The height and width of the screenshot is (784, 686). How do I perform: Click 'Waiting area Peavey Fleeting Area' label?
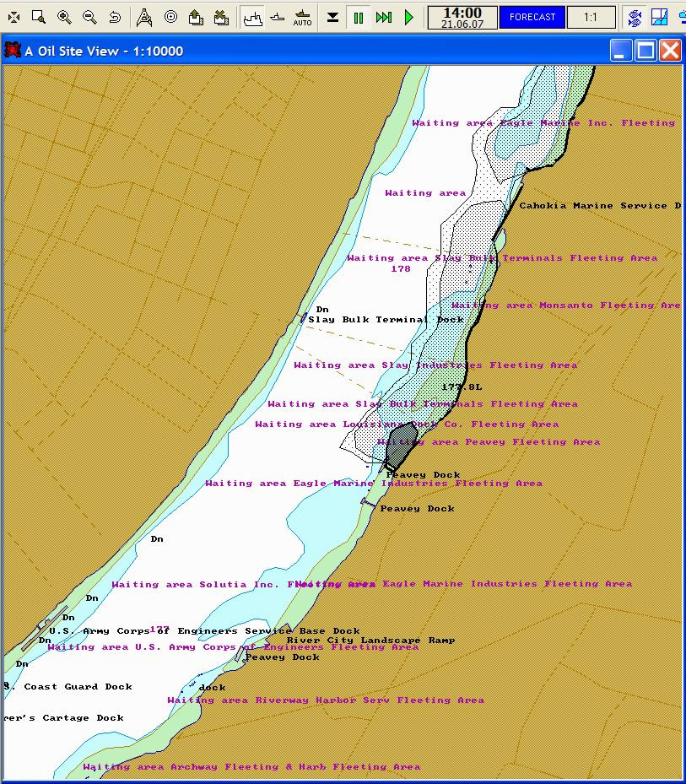(489, 442)
